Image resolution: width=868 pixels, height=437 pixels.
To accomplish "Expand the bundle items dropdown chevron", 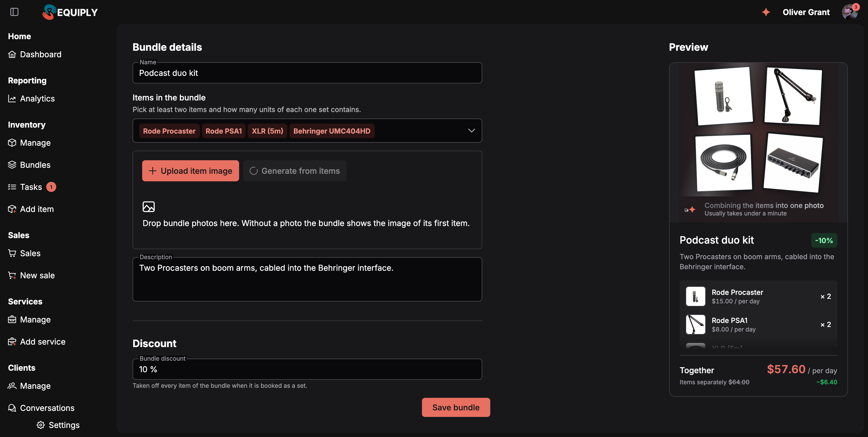I will click(x=471, y=131).
